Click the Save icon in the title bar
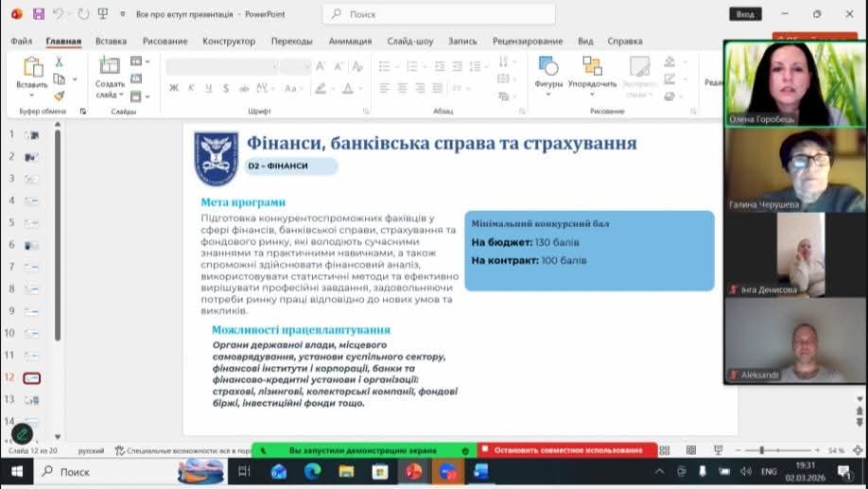Image resolution: width=868 pixels, height=489 pixels. click(x=39, y=14)
